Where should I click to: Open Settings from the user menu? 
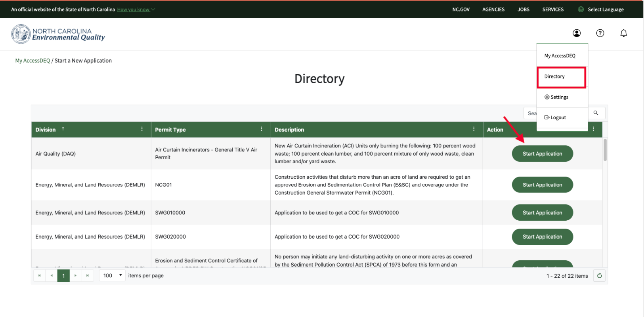557,97
